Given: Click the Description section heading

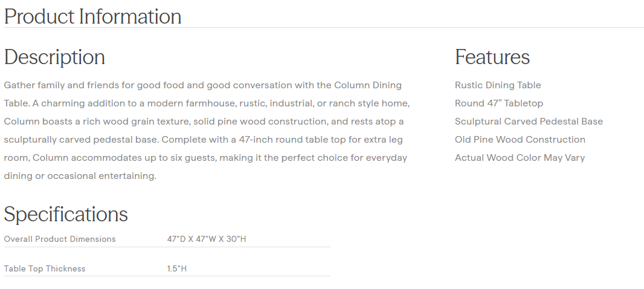Looking at the screenshot, I should [x=54, y=57].
